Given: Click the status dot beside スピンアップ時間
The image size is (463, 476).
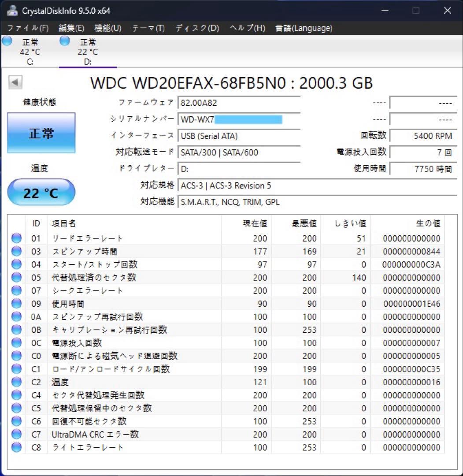Looking at the screenshot, I should pos(16,251).
